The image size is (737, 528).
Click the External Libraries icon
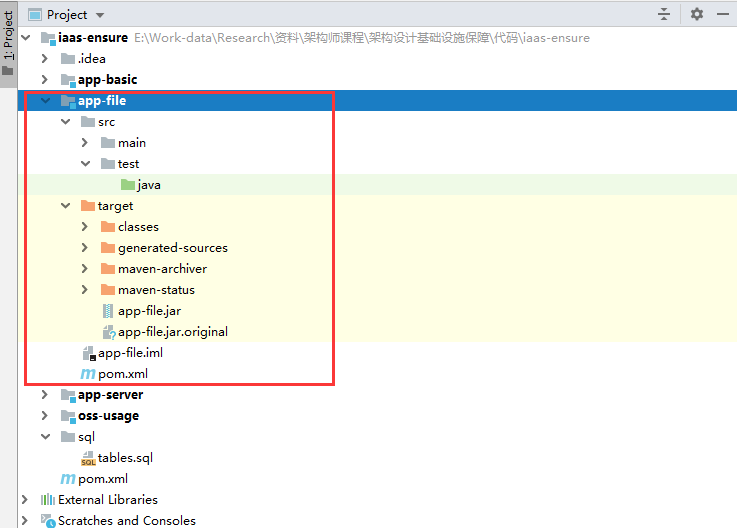pos(48,500)
